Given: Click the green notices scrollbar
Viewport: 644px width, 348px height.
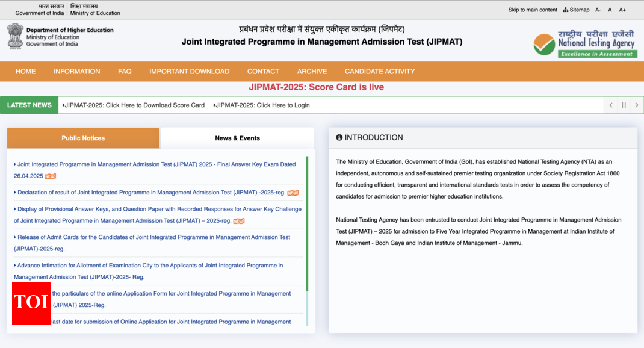Looking at the screenshot, I should 307,223.
